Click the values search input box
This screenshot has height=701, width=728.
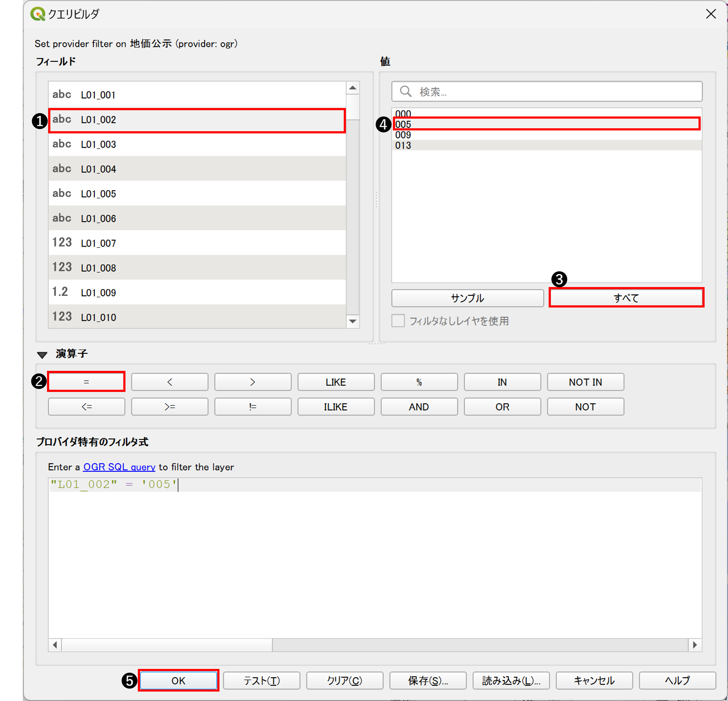click(547, 91)
